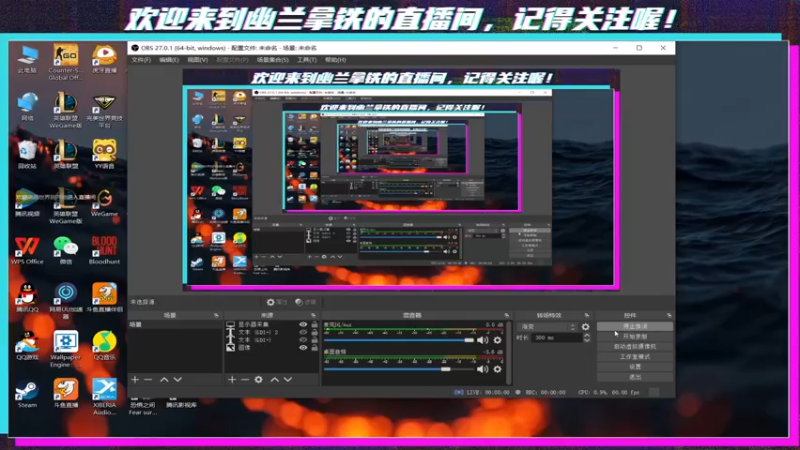The width and height of the screenshot is (800, 450).
Task: Open 此电脑 This PC desktop icon
Action: coord(27,59)
